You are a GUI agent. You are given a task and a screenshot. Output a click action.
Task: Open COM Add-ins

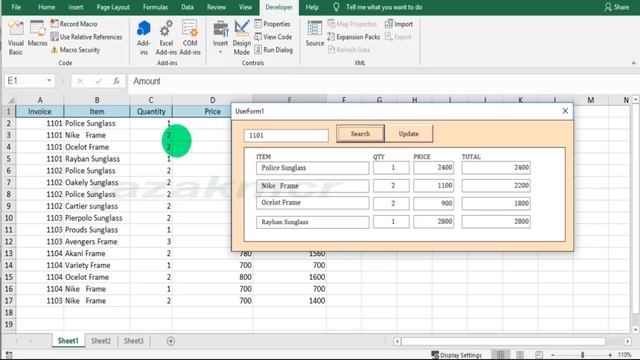(190, 38)
